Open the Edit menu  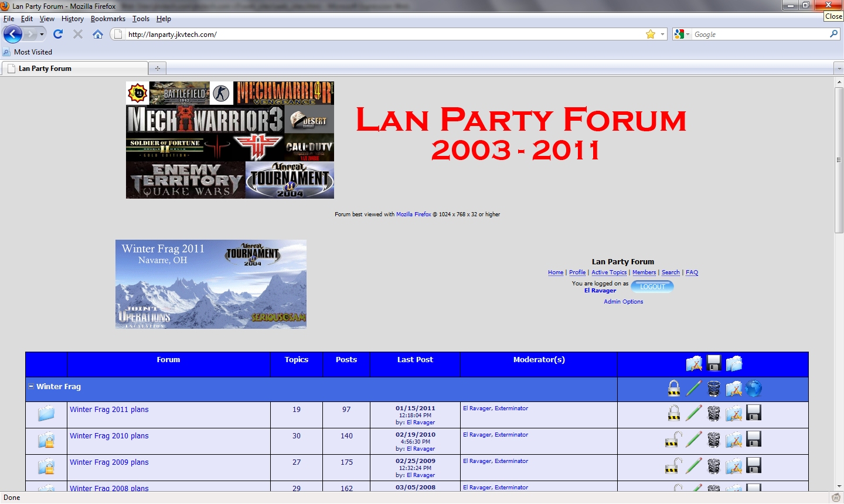27,19
